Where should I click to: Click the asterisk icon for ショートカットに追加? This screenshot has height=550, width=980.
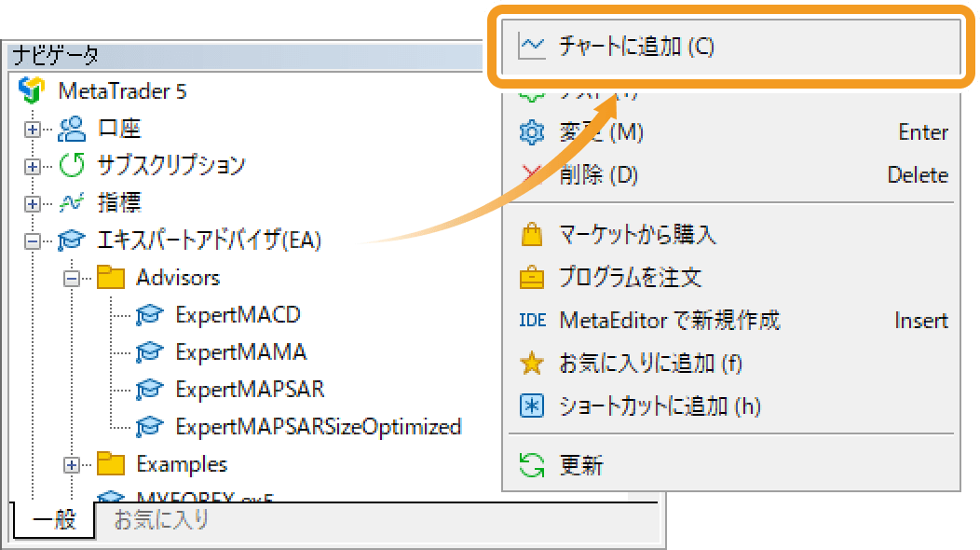532,406
